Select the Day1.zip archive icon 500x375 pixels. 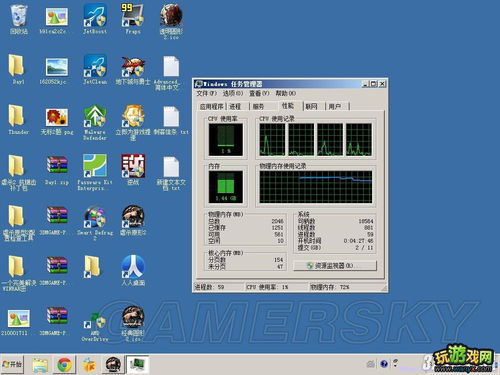point(57,171)
